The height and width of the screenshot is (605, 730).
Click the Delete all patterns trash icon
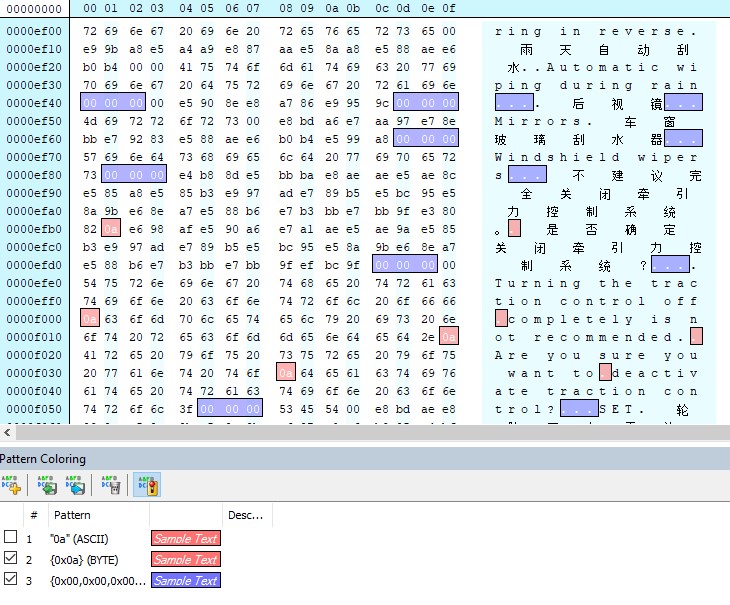point(111,485)
